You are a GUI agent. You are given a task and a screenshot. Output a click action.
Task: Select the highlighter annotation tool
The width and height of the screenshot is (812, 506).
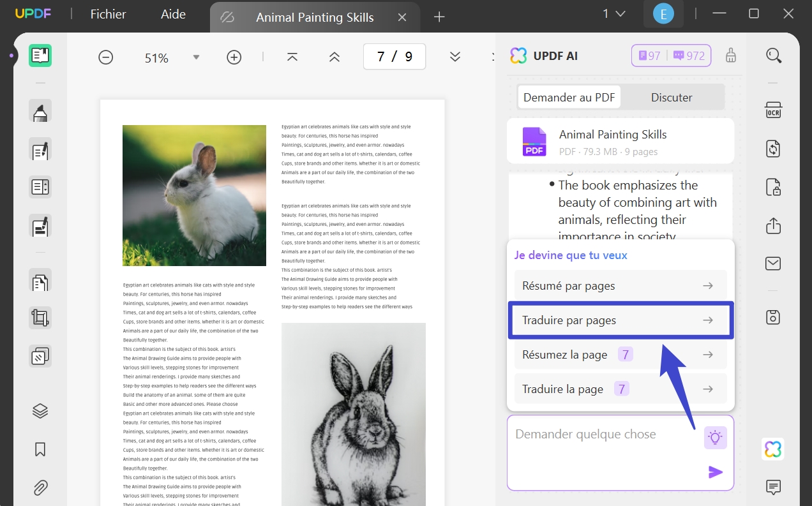coord(40,111)
